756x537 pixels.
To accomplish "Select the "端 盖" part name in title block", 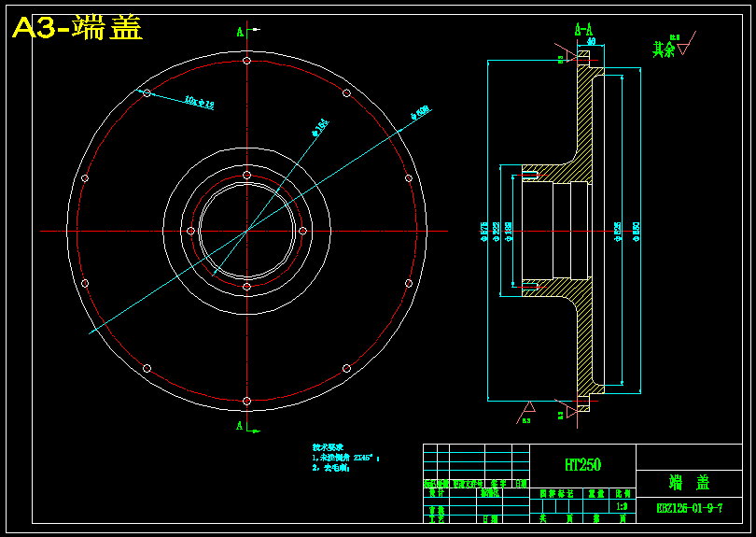I will pos(690,483).
